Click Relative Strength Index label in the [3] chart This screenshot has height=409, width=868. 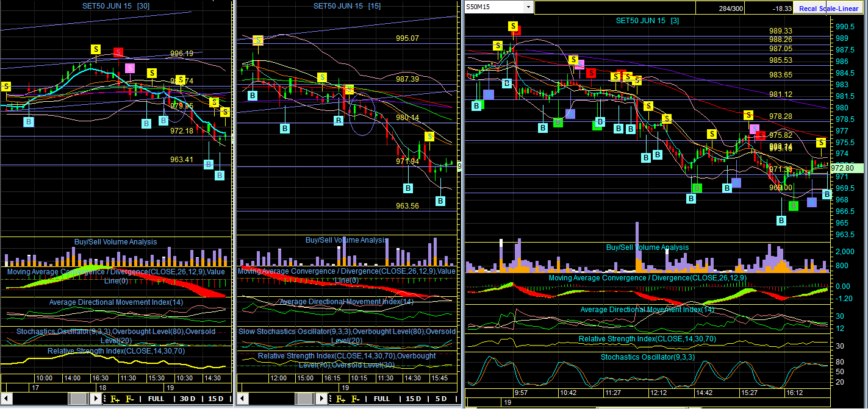click(647, 338)
